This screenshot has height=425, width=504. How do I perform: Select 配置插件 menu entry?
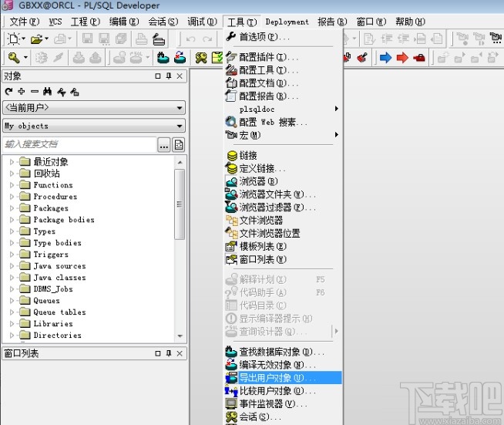[x=283, y=57]
